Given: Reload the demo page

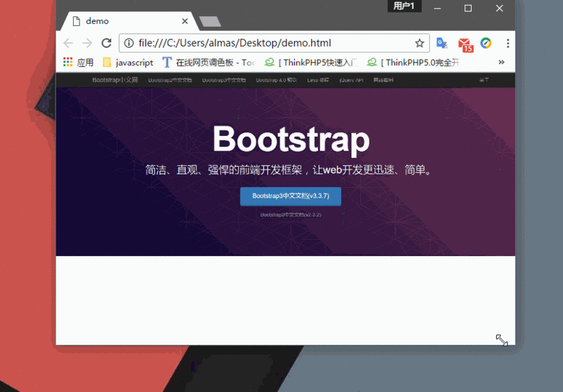Looking at the screenshot, I should (x=106, y=43).
